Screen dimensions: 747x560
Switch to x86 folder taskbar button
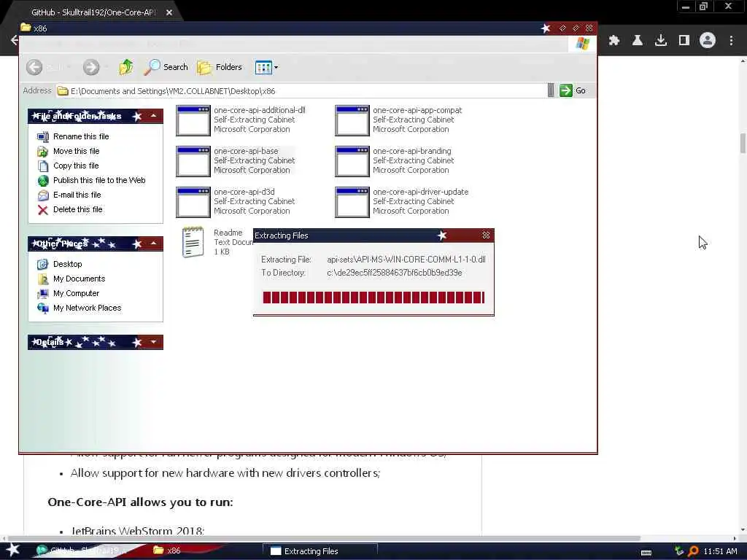pyautogui.click(x=167, y=551)
